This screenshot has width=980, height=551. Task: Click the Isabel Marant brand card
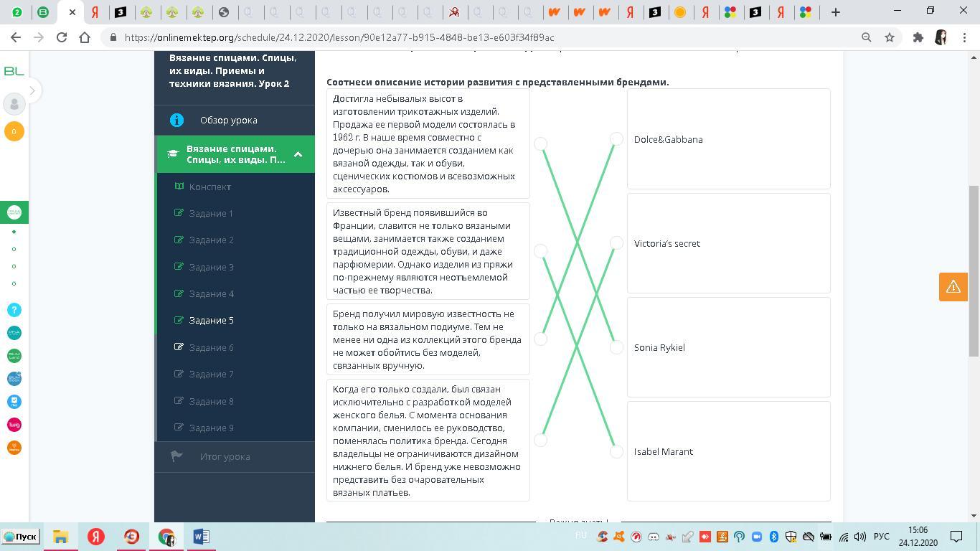point(729,451)
